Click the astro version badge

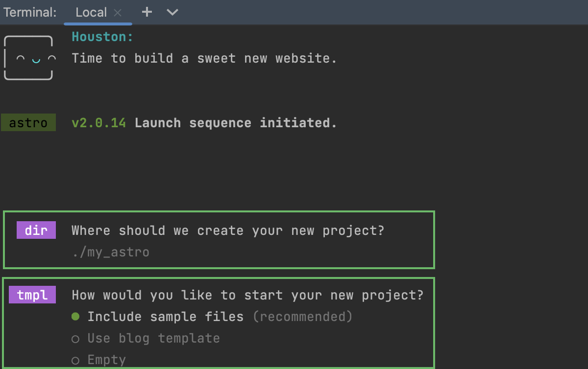point(28,122)
